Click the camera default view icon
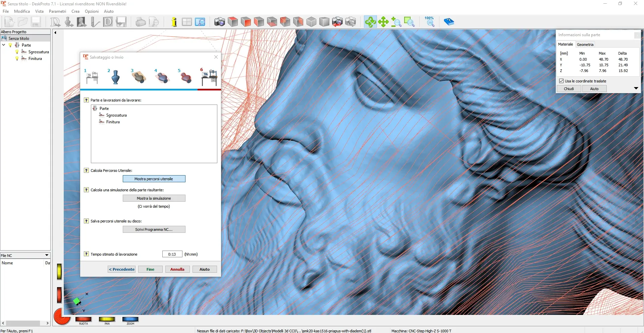This screenshot has height=333, width=644. (x=220, y=22)
